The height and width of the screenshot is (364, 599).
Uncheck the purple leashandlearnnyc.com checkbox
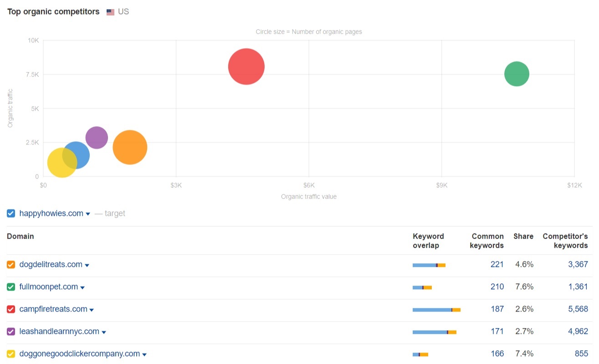(11, 332)
